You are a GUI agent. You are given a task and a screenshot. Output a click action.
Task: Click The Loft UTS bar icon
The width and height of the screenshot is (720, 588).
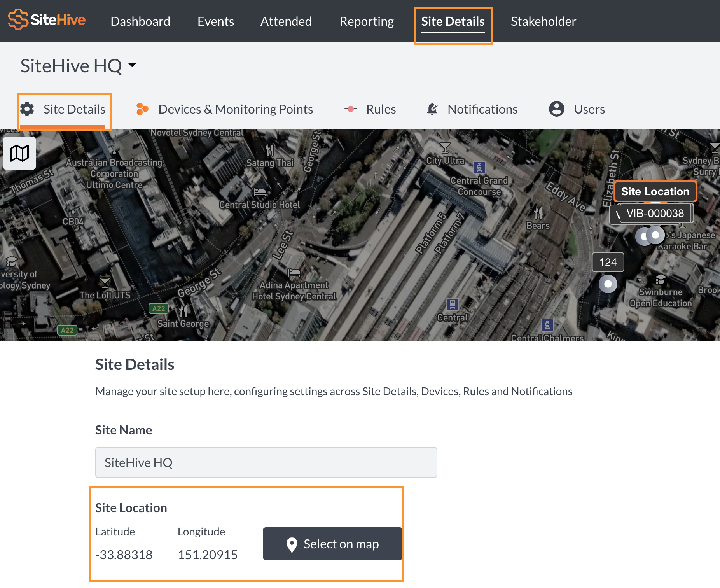point(105,282)
